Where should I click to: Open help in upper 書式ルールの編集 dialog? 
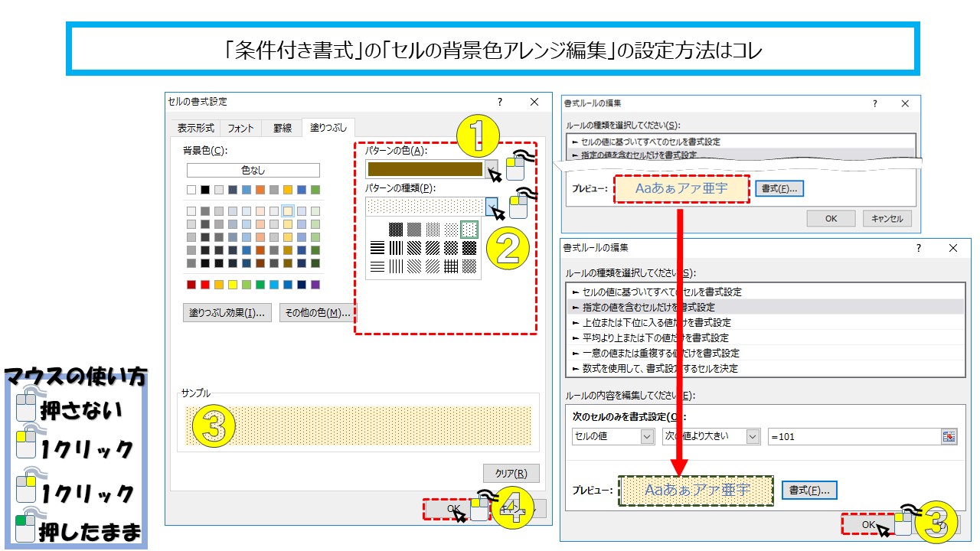click(x=875, y=103)
